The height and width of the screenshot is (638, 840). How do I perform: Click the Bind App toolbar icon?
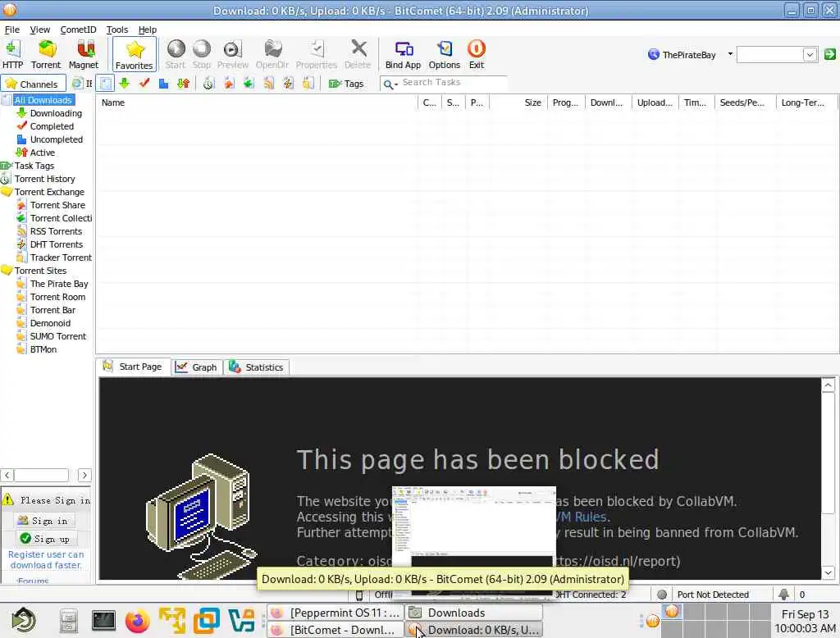point(404,55)
